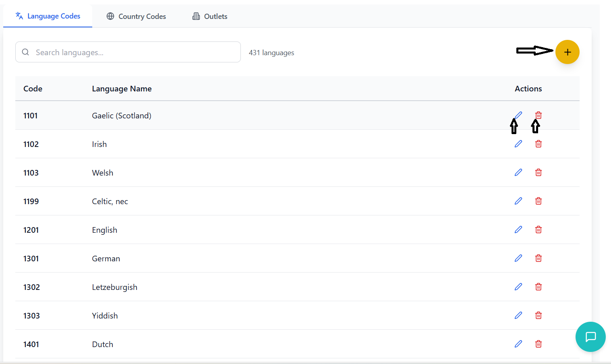Click the yellow add language button
This screenshot has height=364, width=611.
pyautogui.click(x=567, y=52)
